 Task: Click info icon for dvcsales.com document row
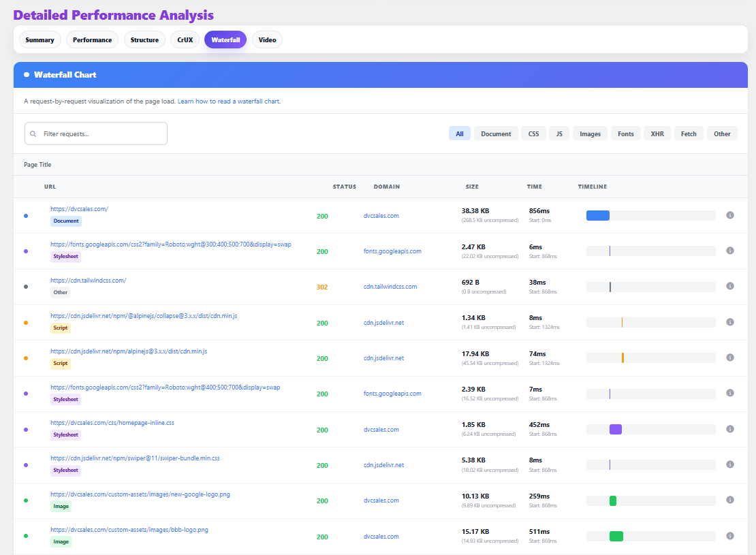(730, 215)
